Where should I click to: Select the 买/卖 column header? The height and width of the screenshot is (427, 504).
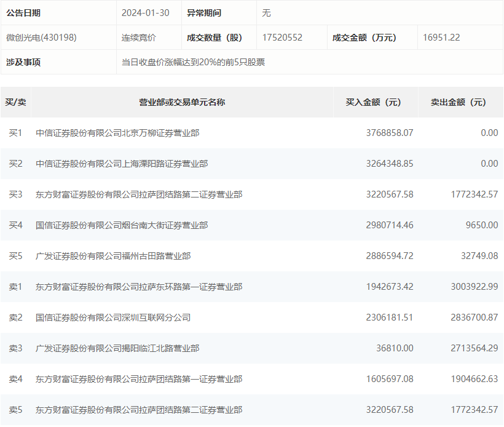point(15,102)
